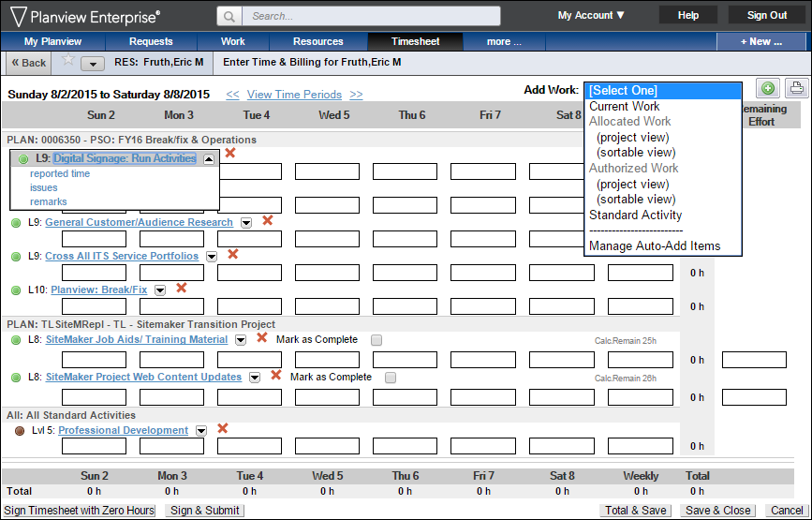Click the Planview Enterprise logo
This screenshot has height=520, width=812.
click(85, 17)
